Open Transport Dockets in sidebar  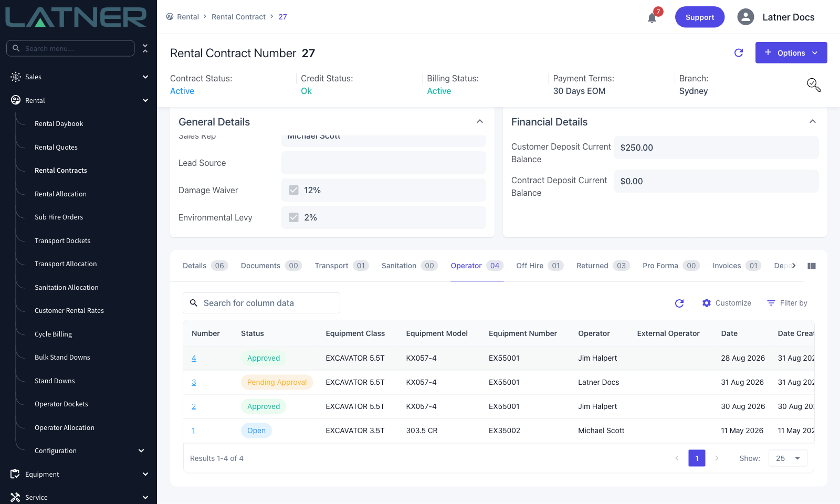coord(62,241)
